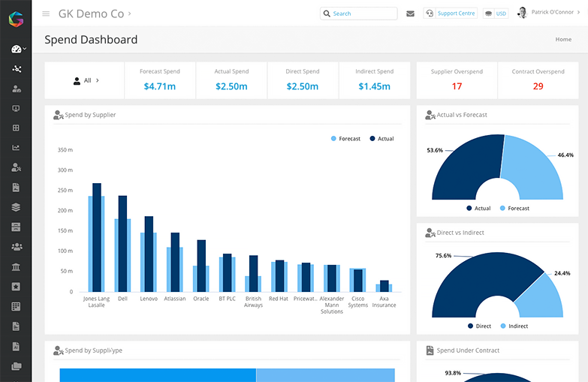Click the calculator grid icon in sidebar
This screenshot has height=382, width=588.
pyautogui.click(x=17, y=306)
